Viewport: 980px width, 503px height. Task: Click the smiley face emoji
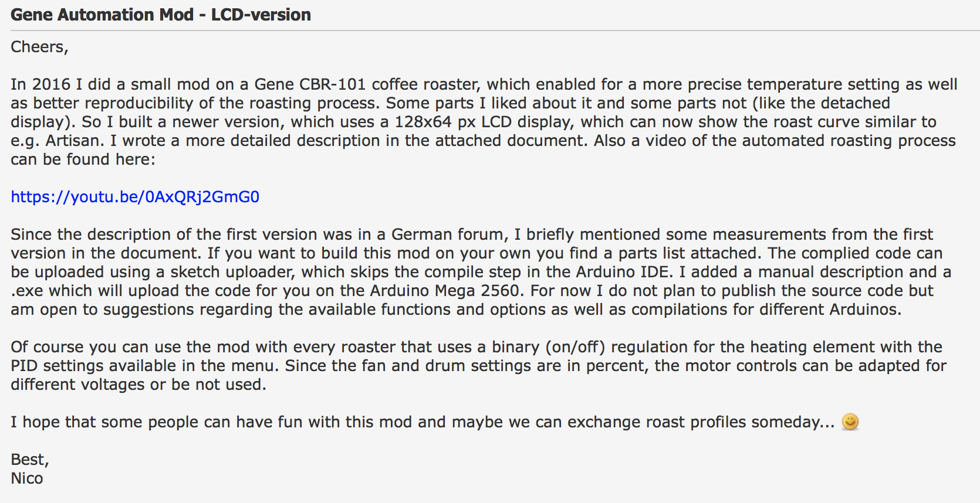pos(850,422)
